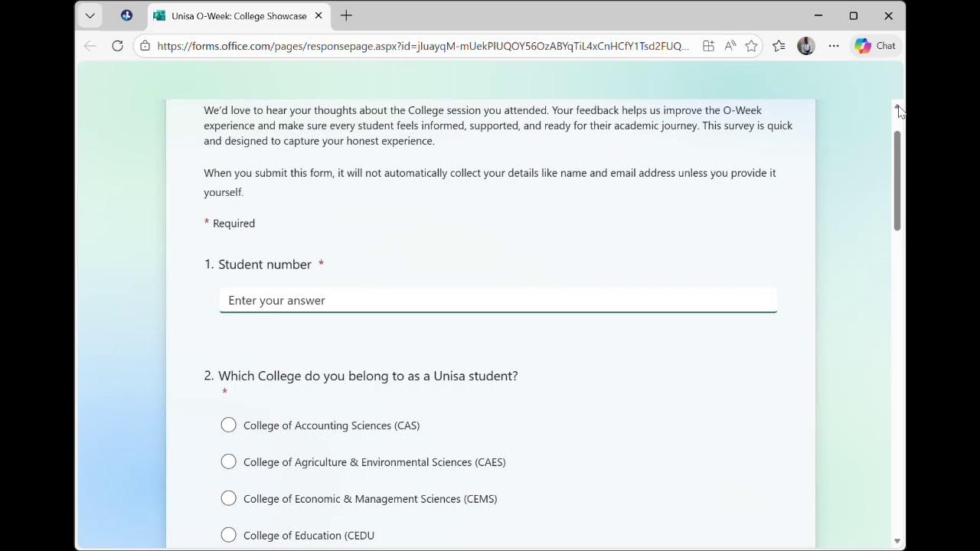Close the Unisa O-Week tab
This screenshot has width=980, height=551.
tap(318, 15)
